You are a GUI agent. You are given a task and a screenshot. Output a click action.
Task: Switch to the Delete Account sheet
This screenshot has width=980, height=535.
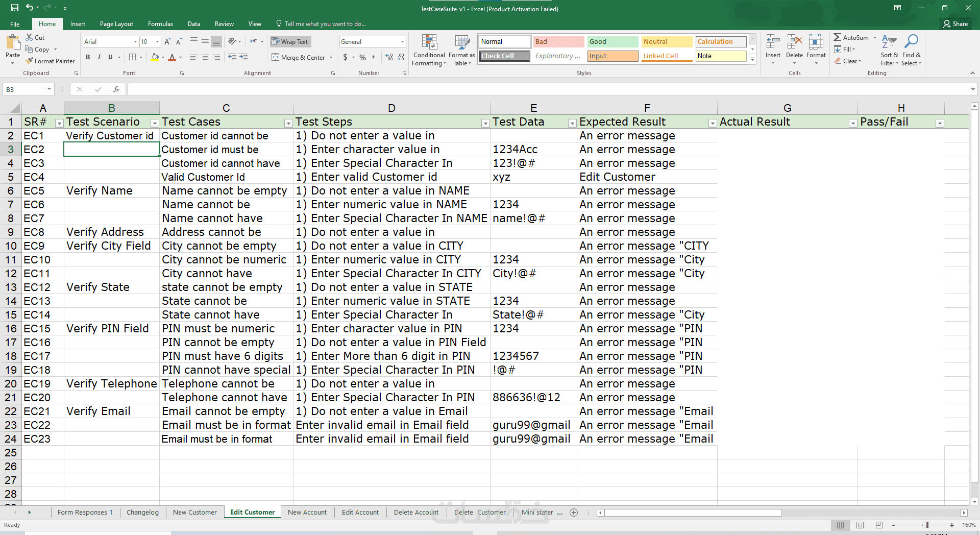pyautogui.click(x=416, y=513)
